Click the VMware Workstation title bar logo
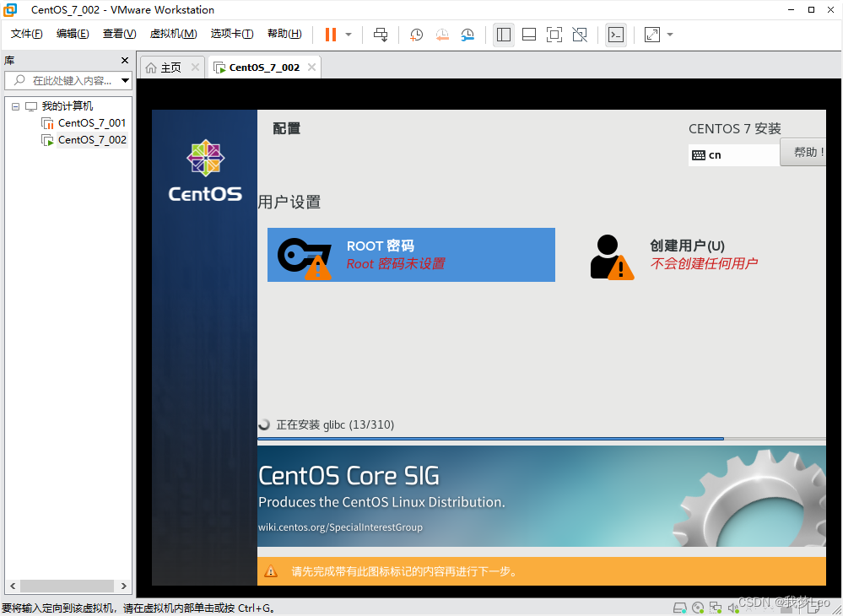The image size is (843, 616). 10,9
